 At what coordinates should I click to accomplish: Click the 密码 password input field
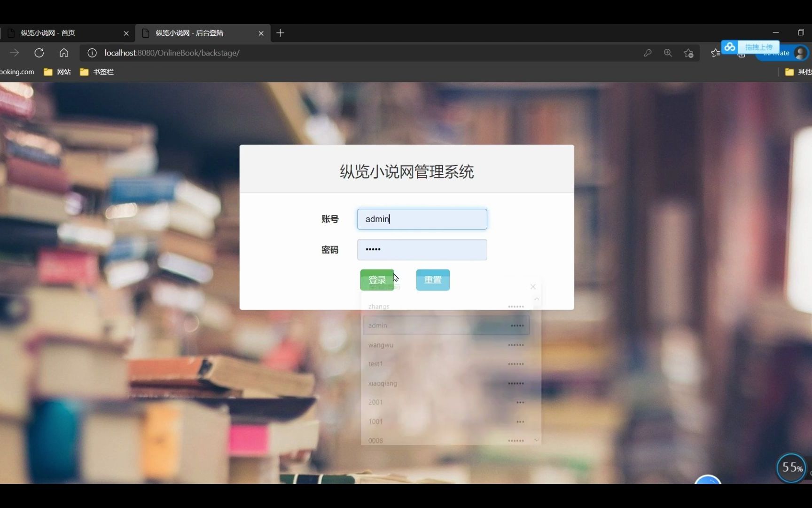pyautogui.click(x=422, y=249)
